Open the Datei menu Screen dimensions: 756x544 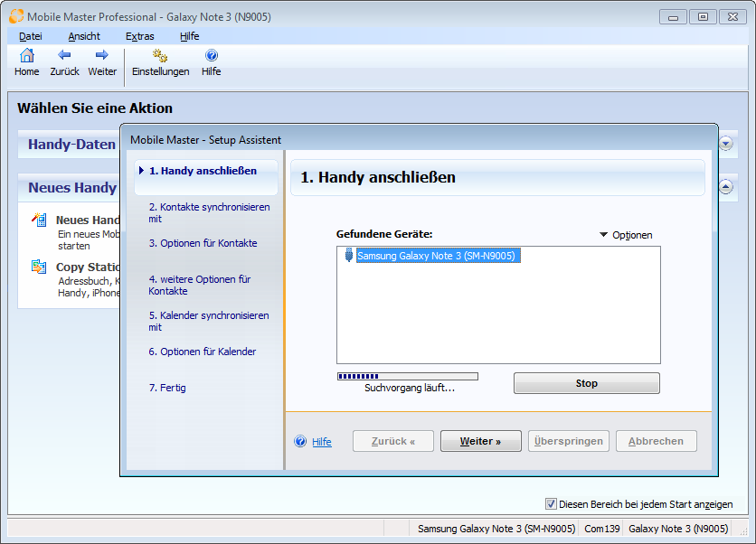31,36
